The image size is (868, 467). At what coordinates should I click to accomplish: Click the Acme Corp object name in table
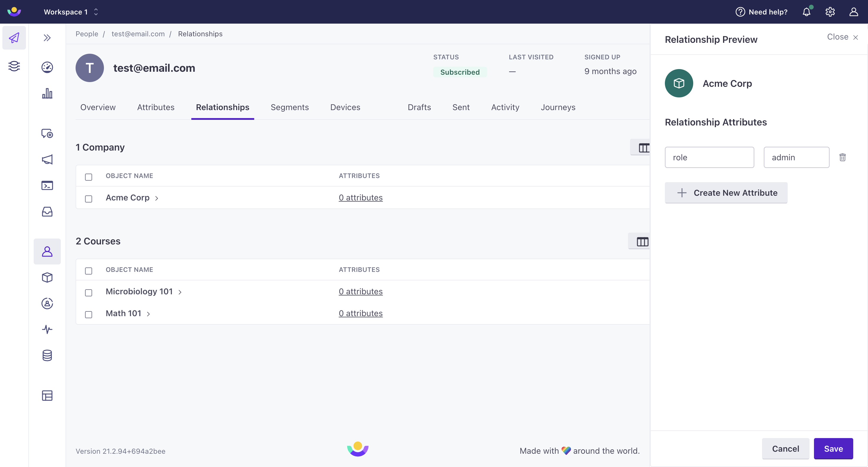[128, 197]
